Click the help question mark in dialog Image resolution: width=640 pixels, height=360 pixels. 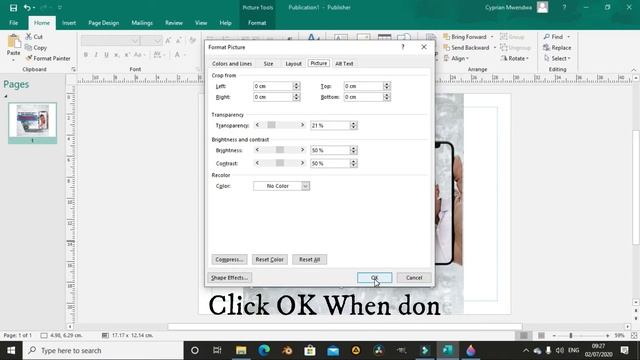[402, 47]
